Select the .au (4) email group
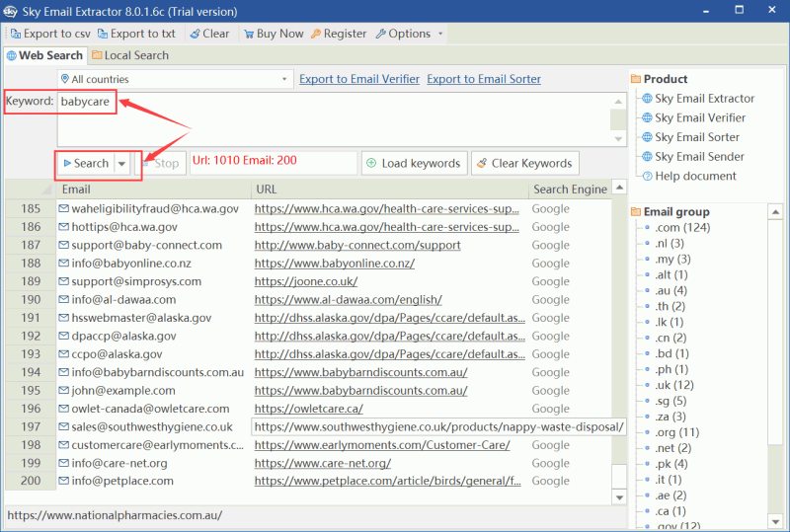 [671, 291]
